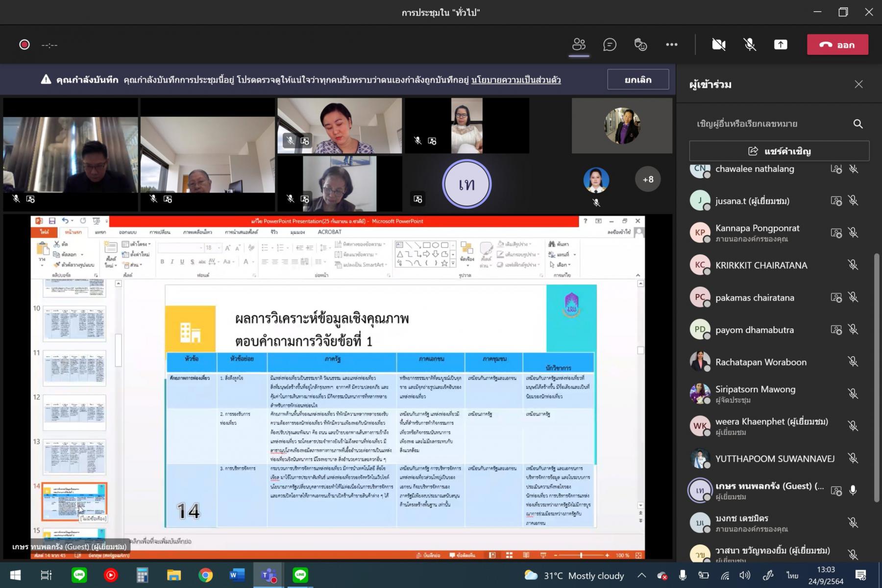Click weera Khaenphet mic icon
The height and width of the screenshot is (588, 882).
(853, 426)
